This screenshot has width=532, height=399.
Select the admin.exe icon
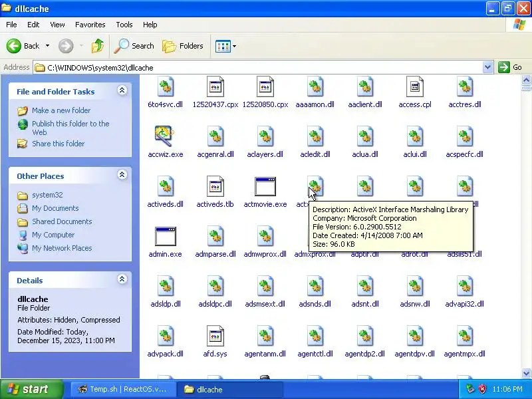165,237
